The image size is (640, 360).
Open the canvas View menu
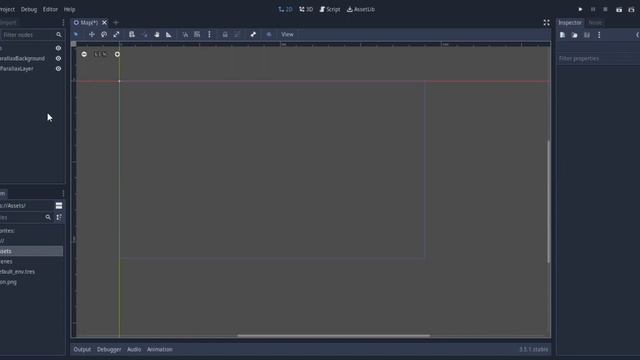(x=287, y=35)
